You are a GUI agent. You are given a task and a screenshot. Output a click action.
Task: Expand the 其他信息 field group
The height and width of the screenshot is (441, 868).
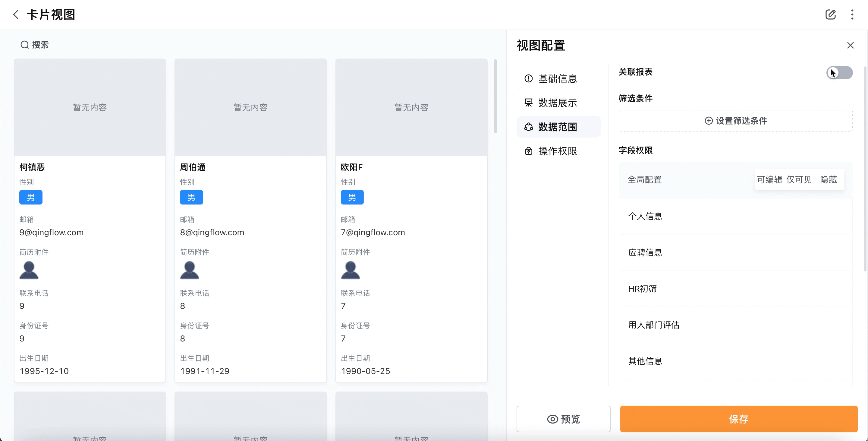click(x=736, y=361)
